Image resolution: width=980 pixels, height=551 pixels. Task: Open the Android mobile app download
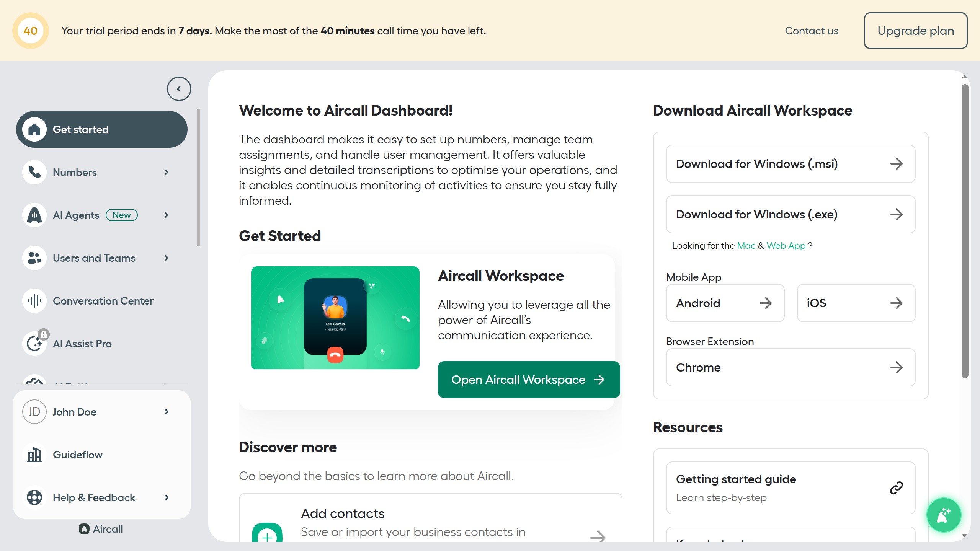tap(725, 303)
